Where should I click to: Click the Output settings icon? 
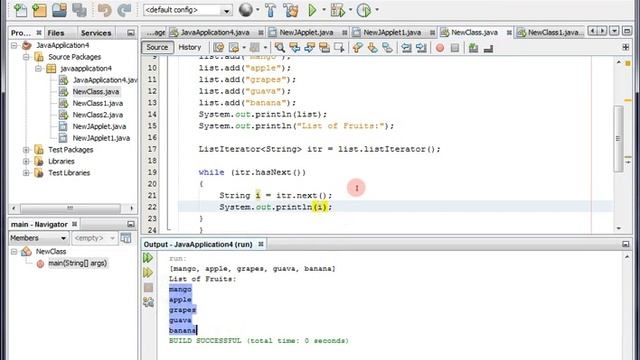[x=148, y=302]
